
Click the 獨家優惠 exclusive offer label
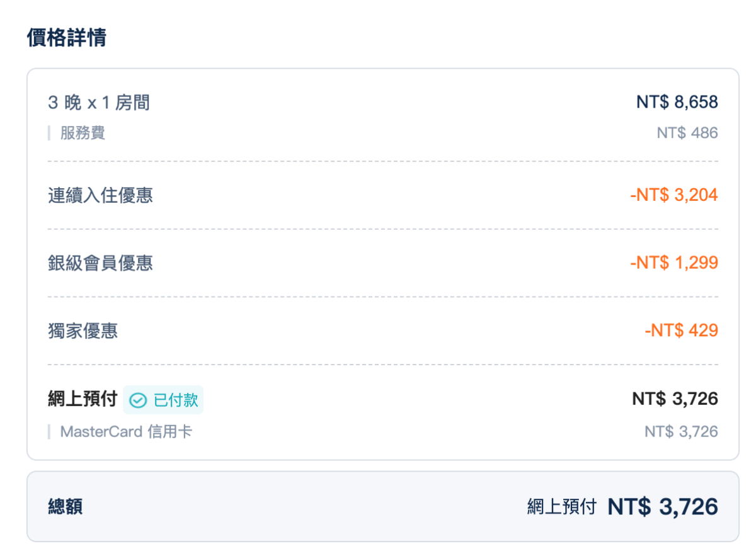pyautogui.click(x=83, y=331)
